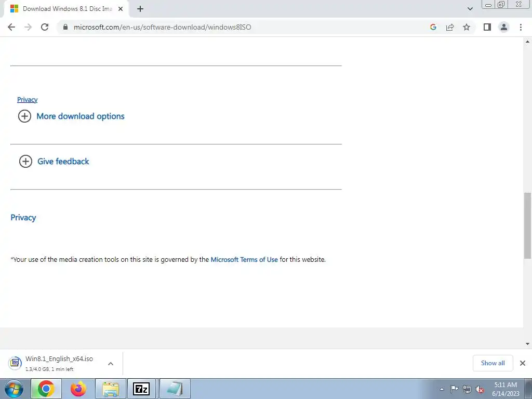Click the Give feedback heading
Viewport: 532px width, 399px height.
pos(63,161)
